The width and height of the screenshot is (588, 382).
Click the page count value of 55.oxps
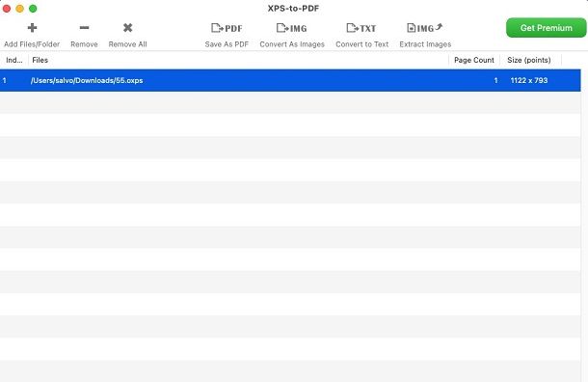[495, 80]
